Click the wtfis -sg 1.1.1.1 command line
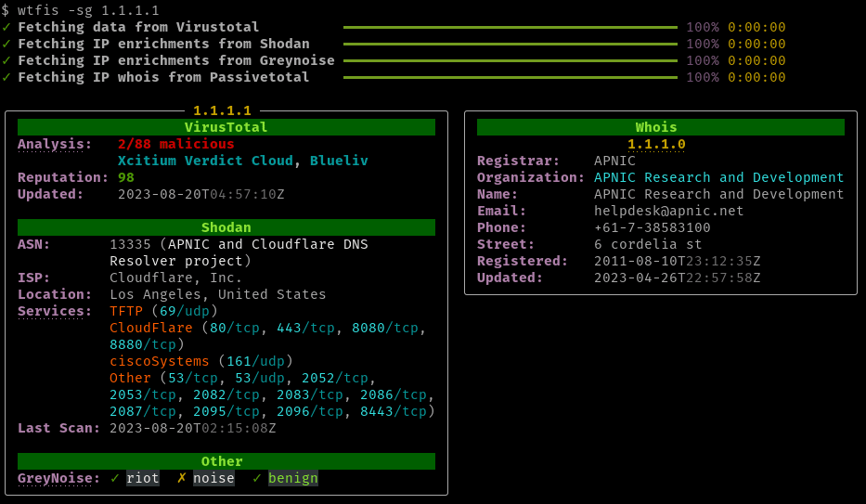Screen dimensions: 866x504 point(88,10)
